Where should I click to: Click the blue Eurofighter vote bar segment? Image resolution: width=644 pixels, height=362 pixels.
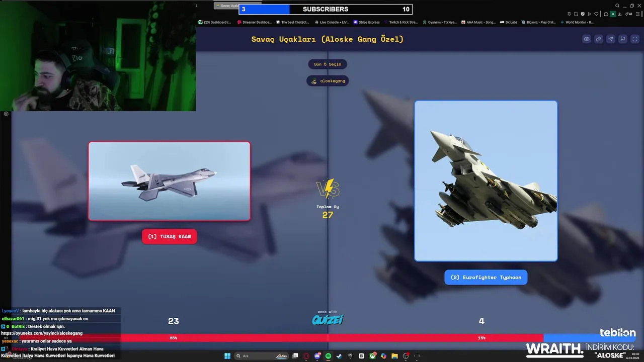[x=589, y=338]
